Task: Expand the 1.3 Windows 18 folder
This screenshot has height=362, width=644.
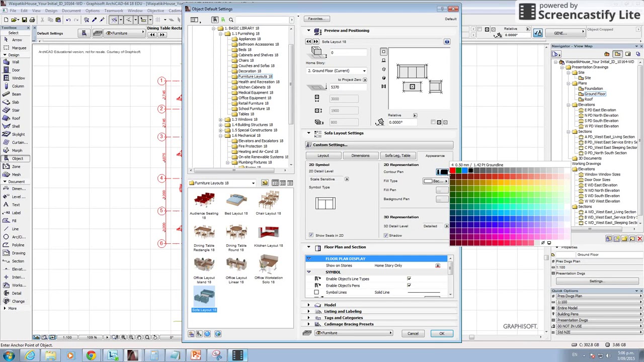Action: [220, 119]
